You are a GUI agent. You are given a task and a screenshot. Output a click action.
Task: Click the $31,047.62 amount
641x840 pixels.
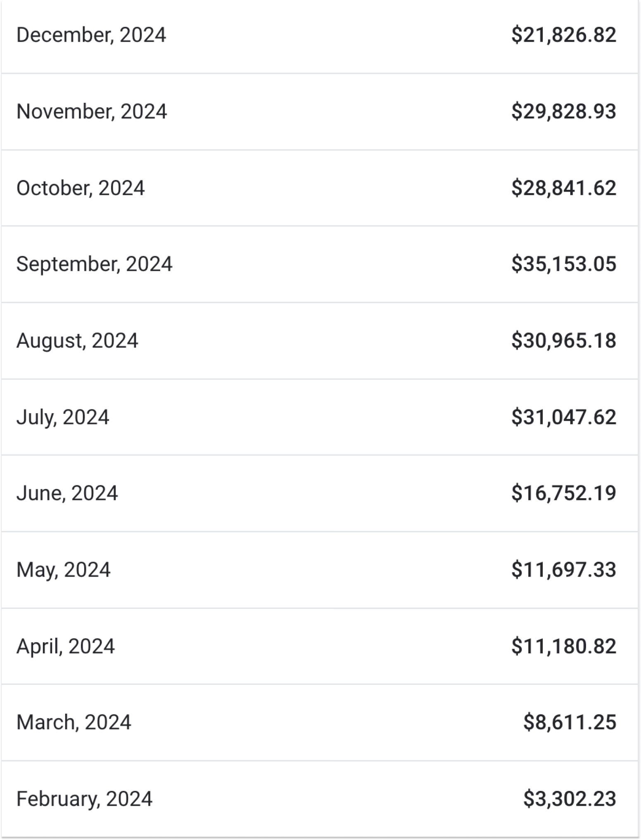click(x=564, y=417)
